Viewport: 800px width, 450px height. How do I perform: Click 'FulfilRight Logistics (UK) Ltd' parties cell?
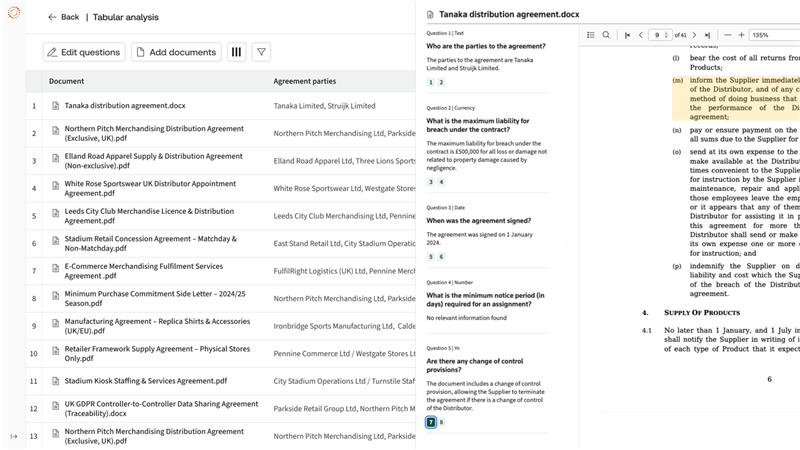344,271
